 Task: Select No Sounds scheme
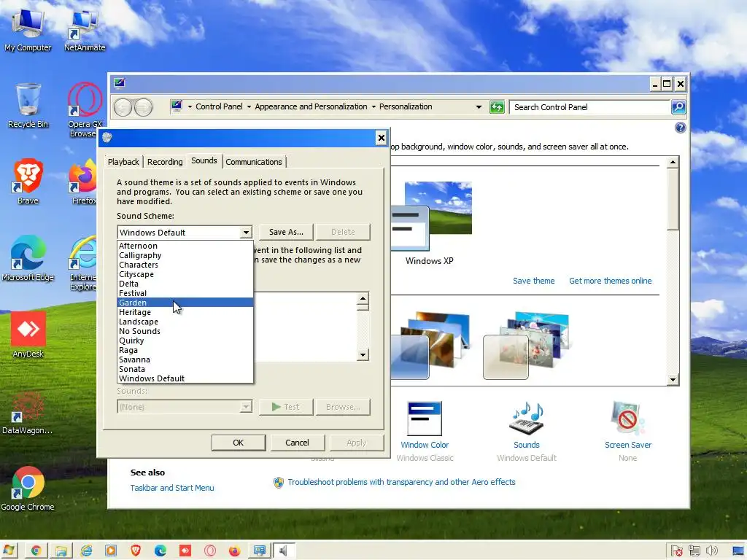tap(185, 331)
